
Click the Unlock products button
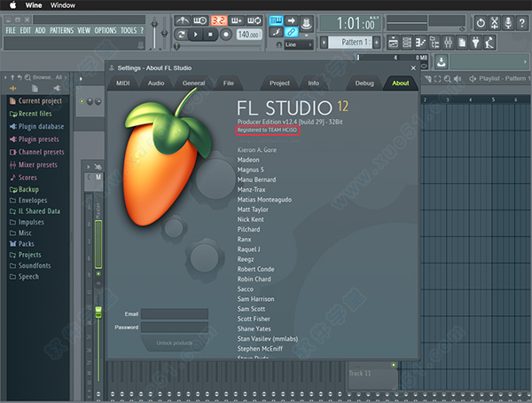tap(175, 344)
